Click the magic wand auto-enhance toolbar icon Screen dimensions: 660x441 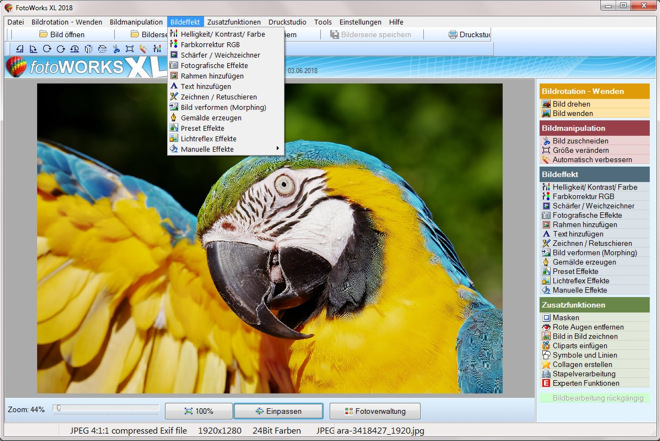143,49
